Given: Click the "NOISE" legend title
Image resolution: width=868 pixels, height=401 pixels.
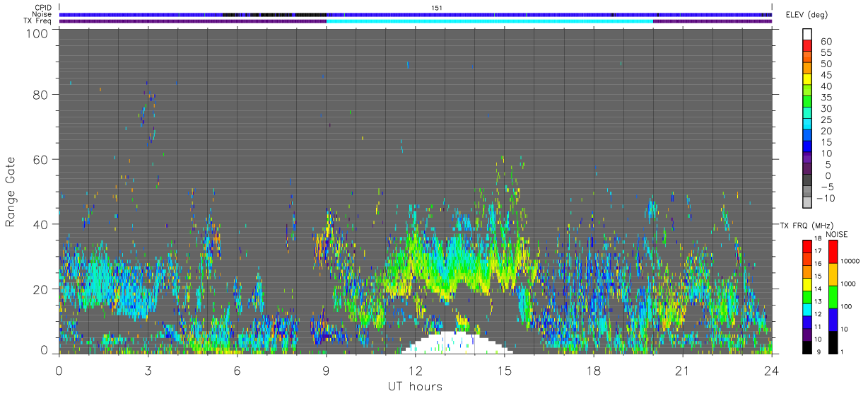Looking at the screenshot, I should [837, 234].
